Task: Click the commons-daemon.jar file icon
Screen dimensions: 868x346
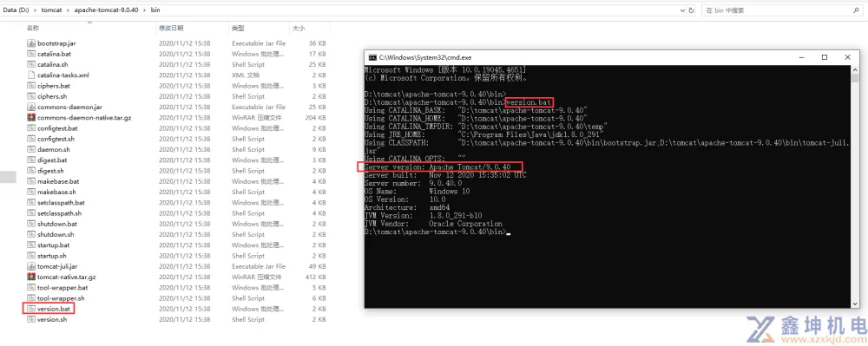Action: (x=31, y=107)
